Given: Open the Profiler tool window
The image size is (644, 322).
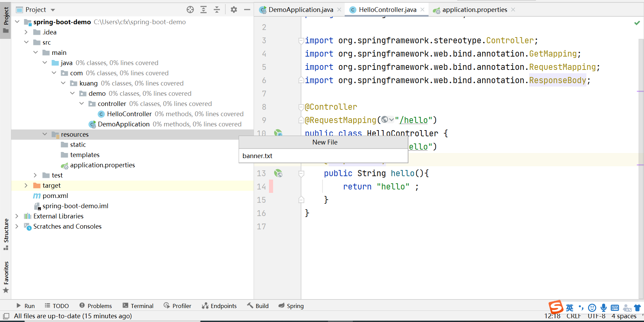Looking at the screenshot, I should (177, 306).
